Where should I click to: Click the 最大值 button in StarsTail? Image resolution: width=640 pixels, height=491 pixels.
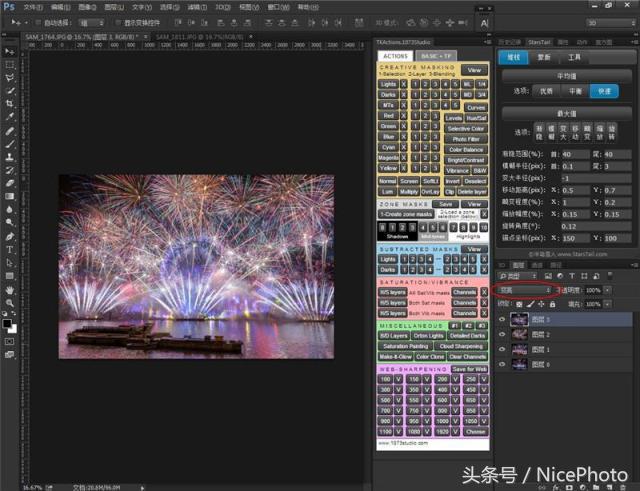click(566, 113)
